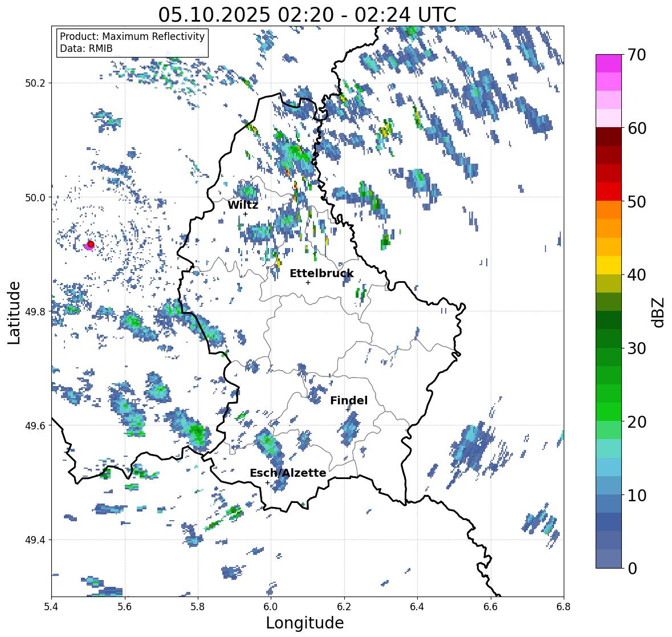Click the 50.2 latitude tick label
The width and height of the screenshot is (672, 637).
click(35, 83)
